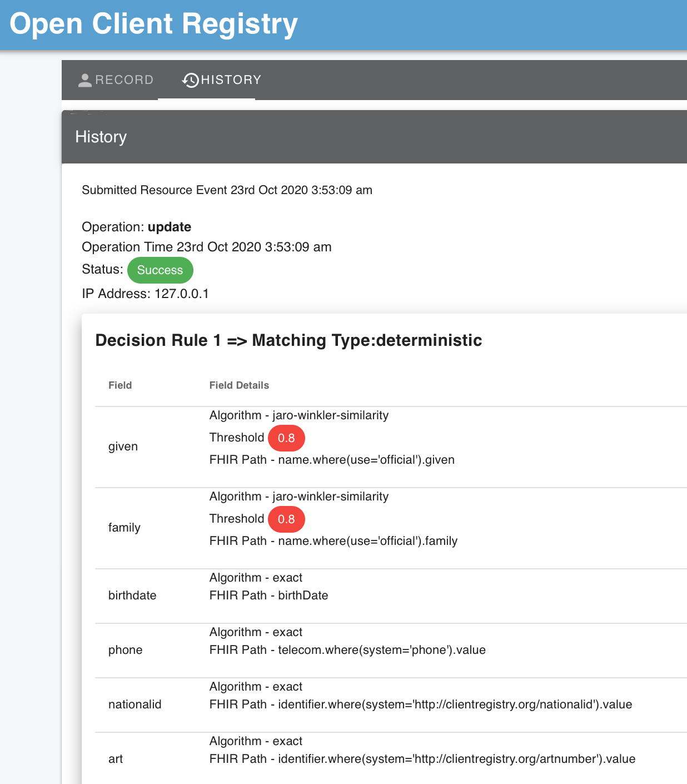687x784 pixels.
Task: Click the history clock icon
Action: pyautogui.click(x=191, y=80)
